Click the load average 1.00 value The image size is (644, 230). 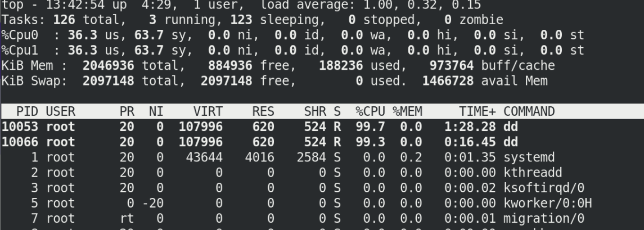pyautogui.click(x=379, y=5)
